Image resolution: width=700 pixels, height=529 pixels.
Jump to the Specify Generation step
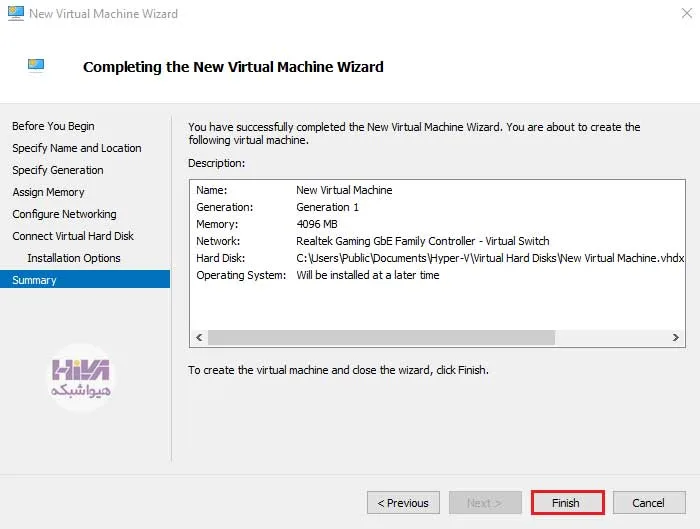point(58,170)
